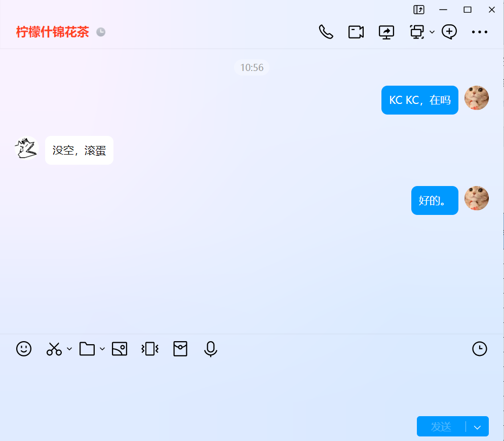Select the screenshot scissors tool
This screenshot has height=441, width=504.
click(53, 349)
